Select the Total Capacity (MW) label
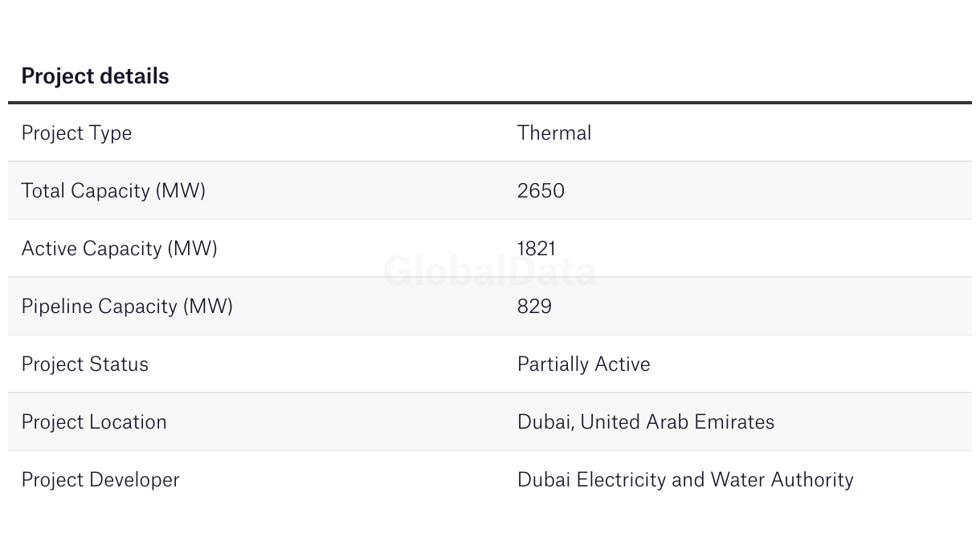This screenshot has height=541, width=980. tap(113, 191)
